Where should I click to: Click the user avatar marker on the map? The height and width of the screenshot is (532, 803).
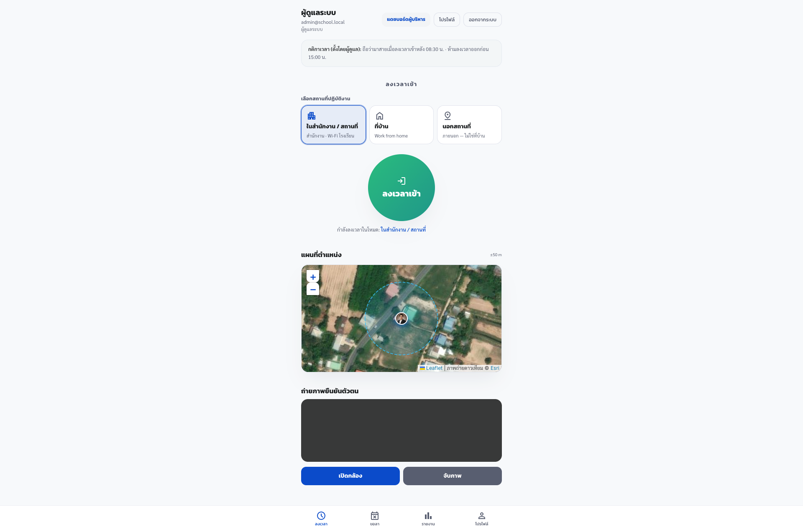coord(401,318)
